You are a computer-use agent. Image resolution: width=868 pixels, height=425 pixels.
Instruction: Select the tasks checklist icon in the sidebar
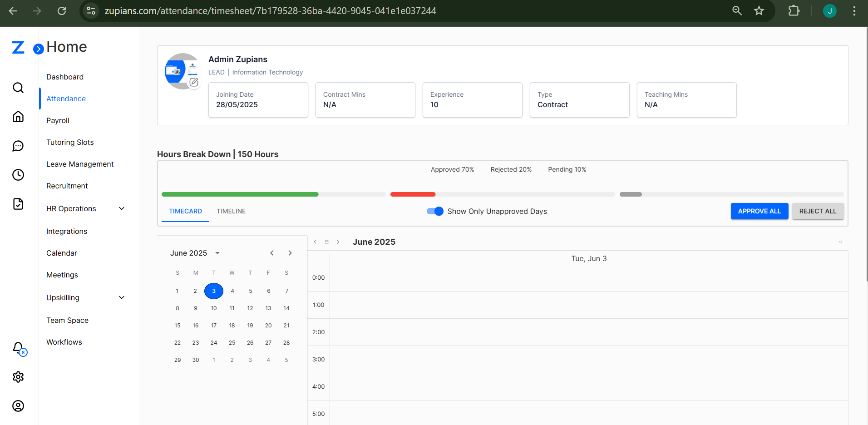(x=18, y=204)
